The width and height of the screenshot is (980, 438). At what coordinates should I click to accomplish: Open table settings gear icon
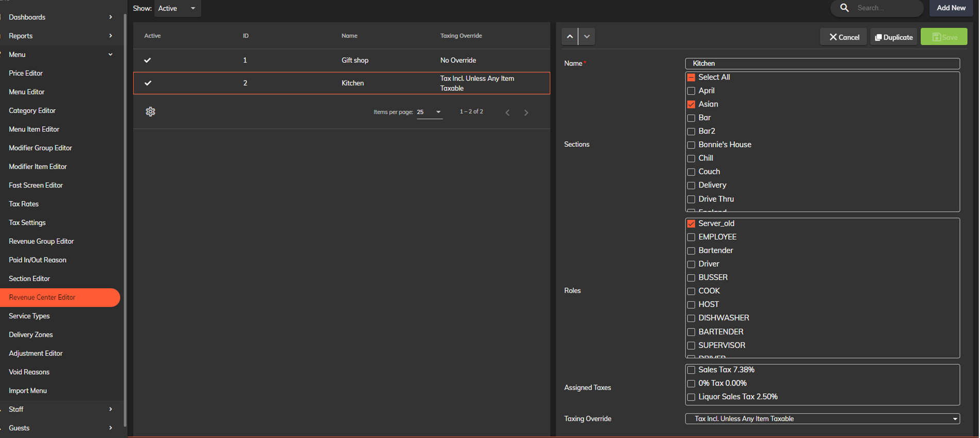tap(150, 112)
